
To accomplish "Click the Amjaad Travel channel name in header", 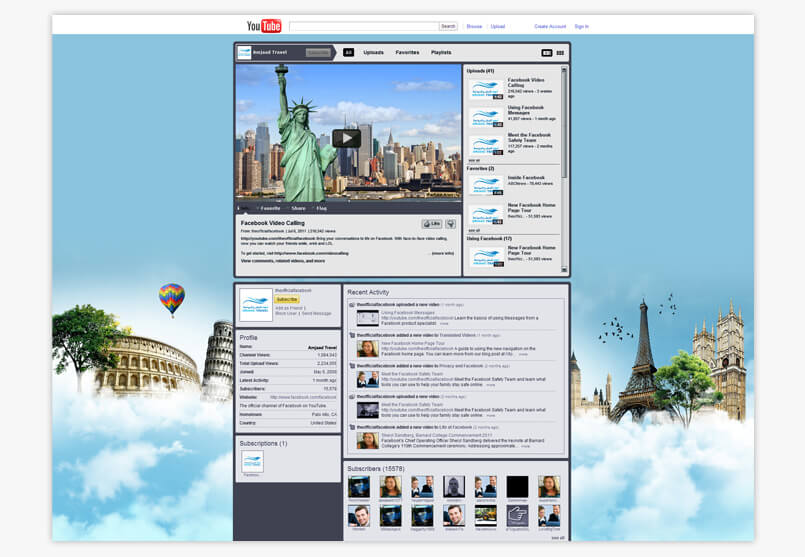I will [x=270, y=52].
